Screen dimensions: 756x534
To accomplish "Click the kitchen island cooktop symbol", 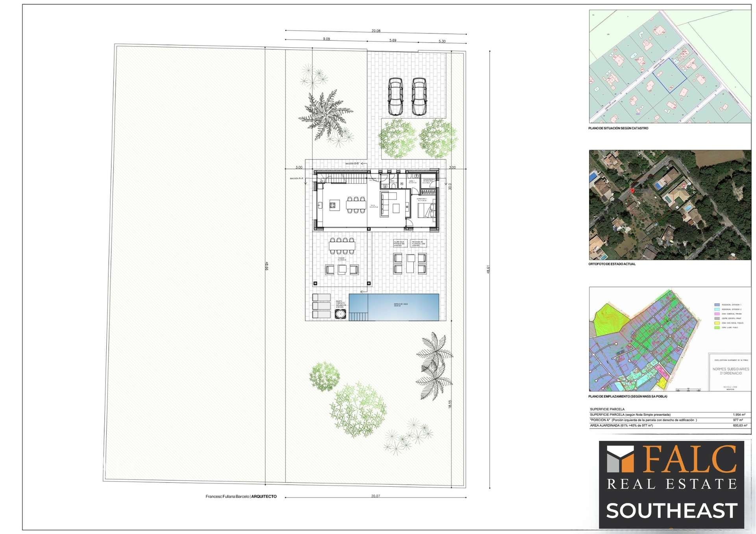I will (333, 205).
